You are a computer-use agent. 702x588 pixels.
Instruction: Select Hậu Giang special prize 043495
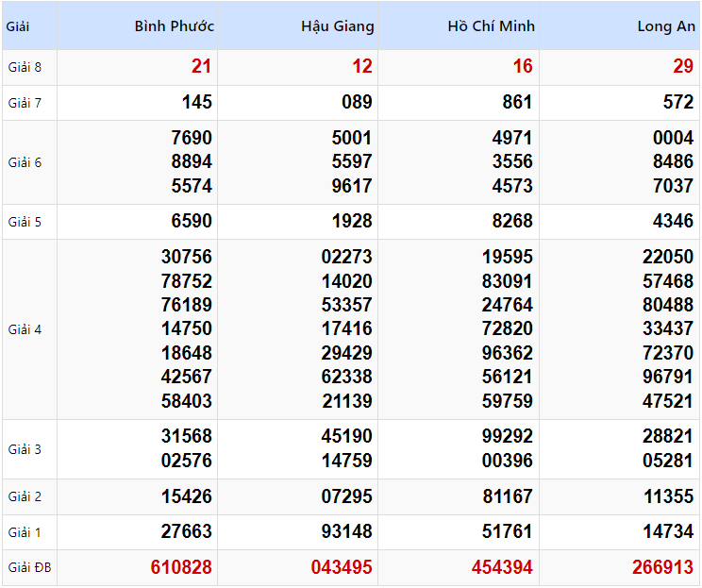pos(342,567)
